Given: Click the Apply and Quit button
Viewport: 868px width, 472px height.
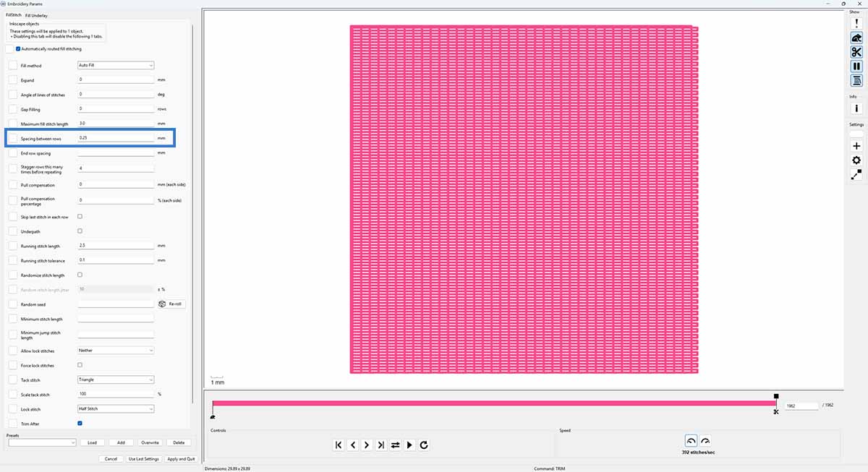Looking at the screenshot, I should click(180, 458).
